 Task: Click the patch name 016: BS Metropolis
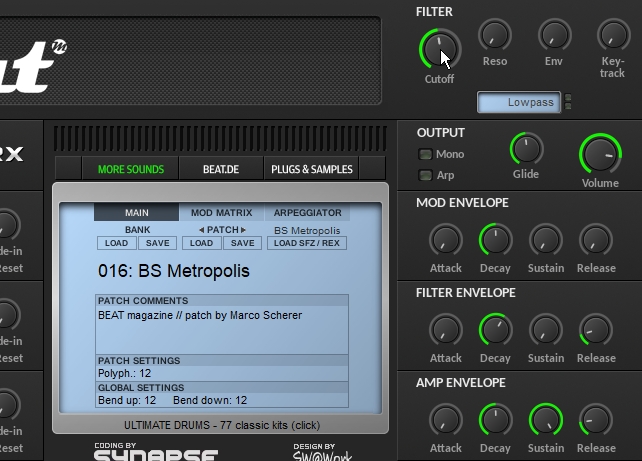(x=173, y=271)
